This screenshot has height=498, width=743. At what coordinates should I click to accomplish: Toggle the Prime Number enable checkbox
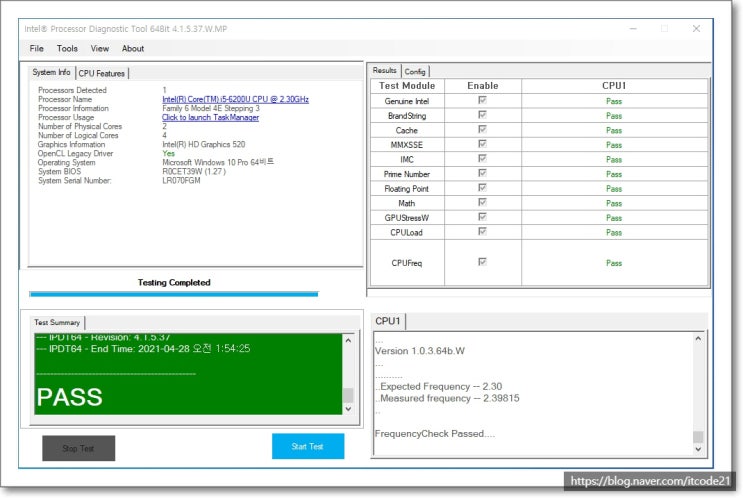pos(482,173)
